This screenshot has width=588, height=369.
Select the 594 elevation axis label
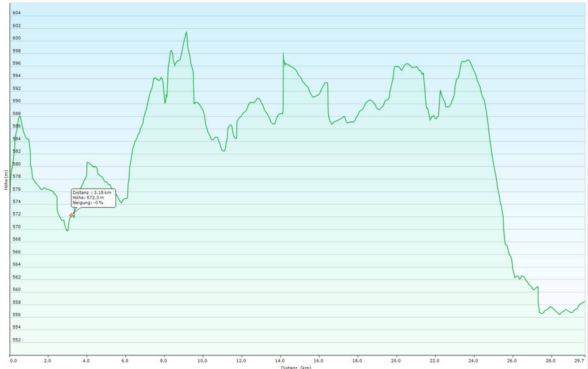(x=16, y=76)
